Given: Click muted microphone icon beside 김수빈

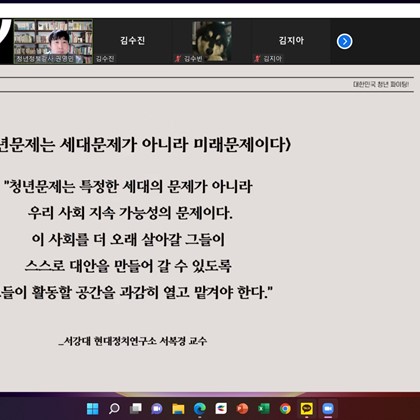Looking at the screenshot, I should coord(178,59).
